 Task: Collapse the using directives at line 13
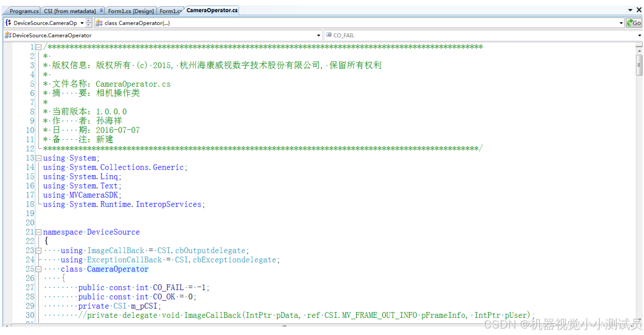[x=38, y=158]
